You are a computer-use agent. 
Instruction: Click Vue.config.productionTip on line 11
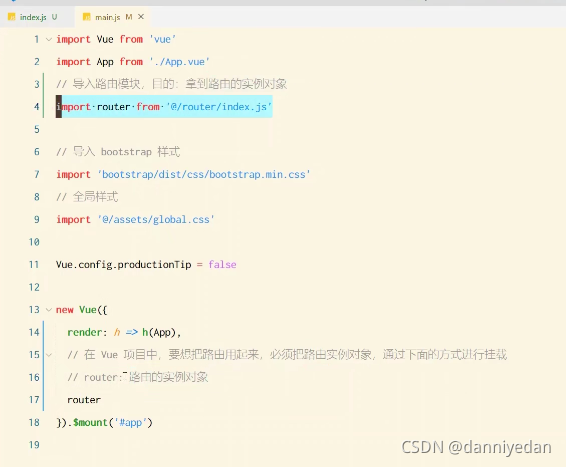click(x=123, y=265)
